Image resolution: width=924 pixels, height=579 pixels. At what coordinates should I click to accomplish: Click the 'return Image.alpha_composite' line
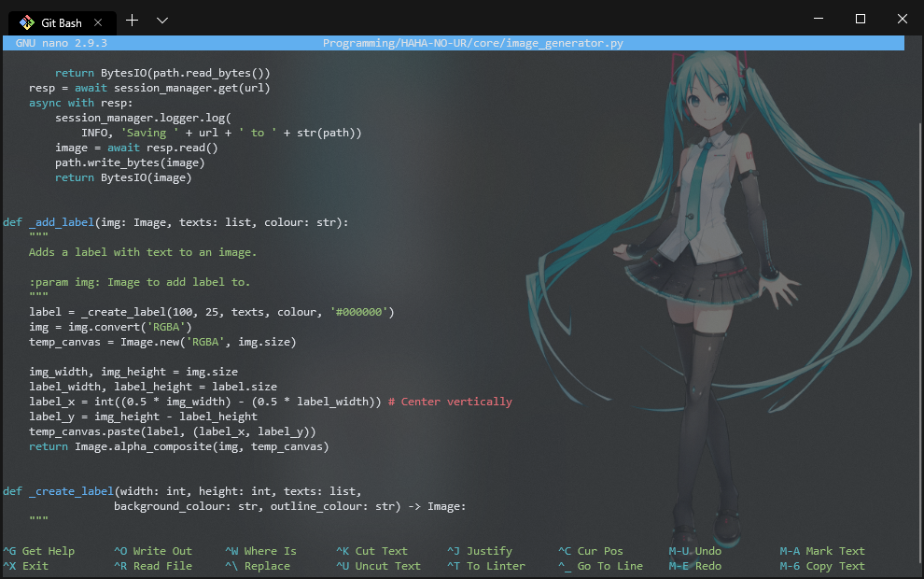click(x=179, y=446)
